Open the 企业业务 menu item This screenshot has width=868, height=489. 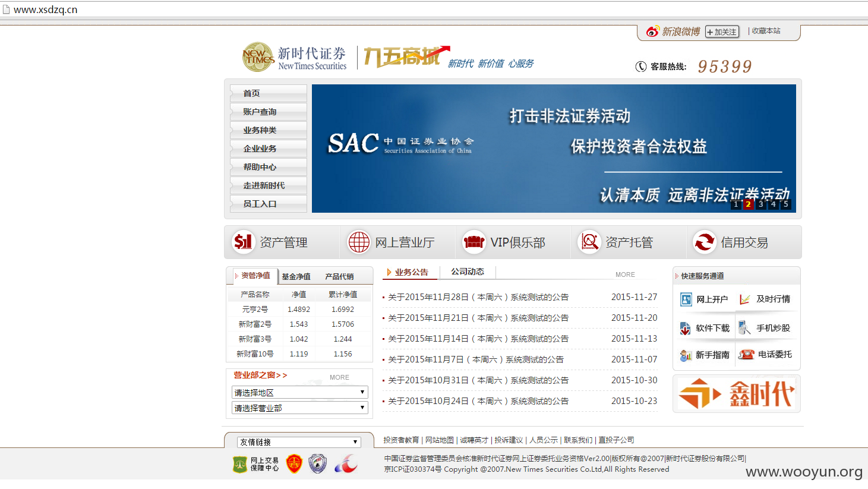(x=269, y=149)
